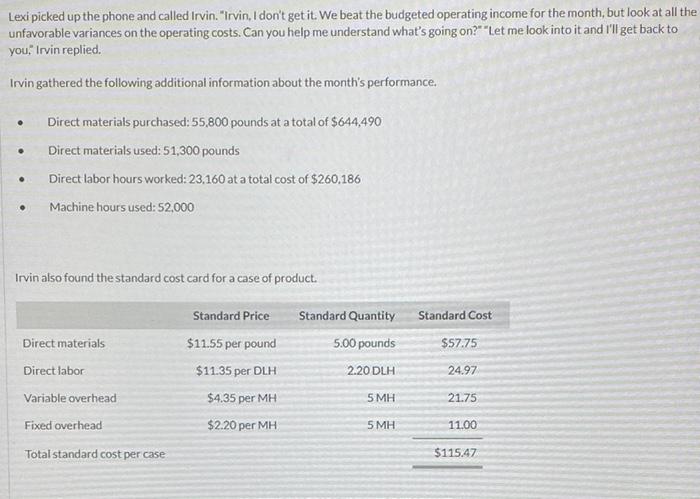Click the Direct labor hours worked bullet
Screen dimensions: 700x499
click(204, 179)
